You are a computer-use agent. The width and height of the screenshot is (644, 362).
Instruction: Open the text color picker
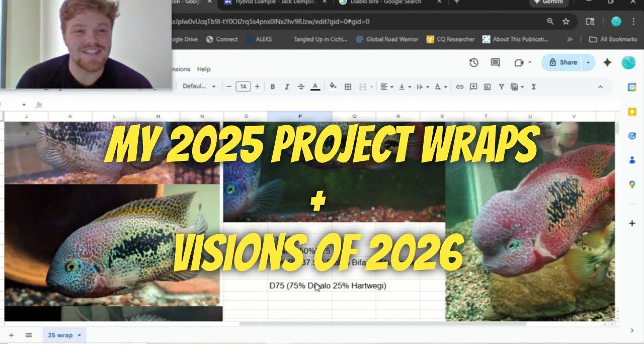coord(315,86)
